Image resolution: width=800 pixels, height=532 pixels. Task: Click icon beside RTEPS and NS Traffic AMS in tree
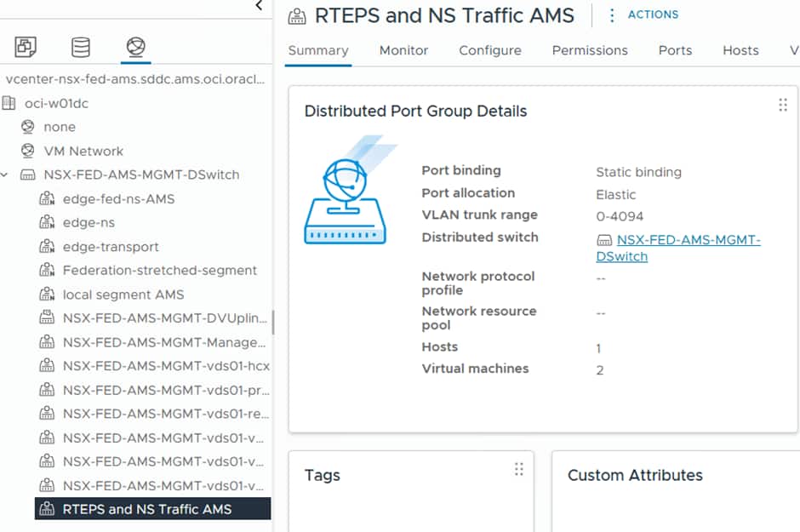coord(47,509)
